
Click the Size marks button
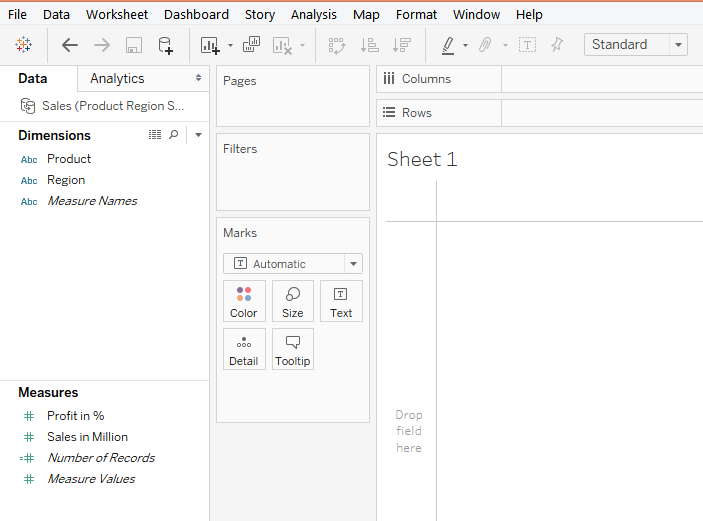293,301
